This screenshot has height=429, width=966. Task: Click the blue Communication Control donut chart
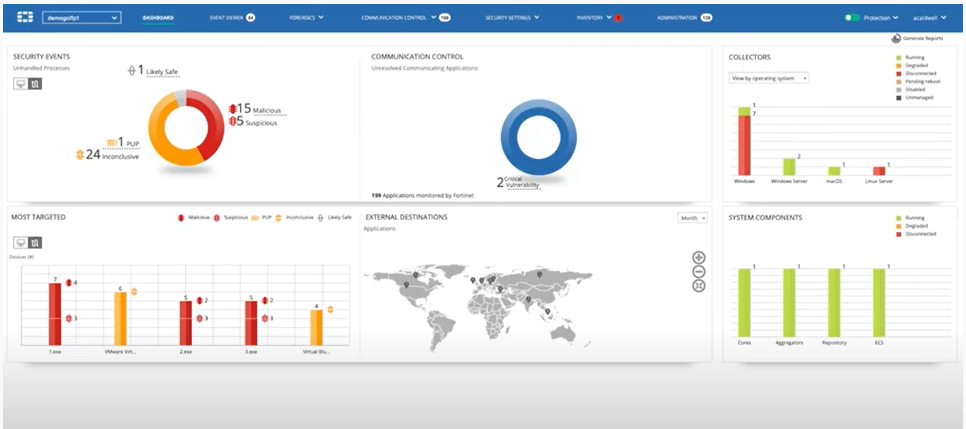[x=538, y=136]
